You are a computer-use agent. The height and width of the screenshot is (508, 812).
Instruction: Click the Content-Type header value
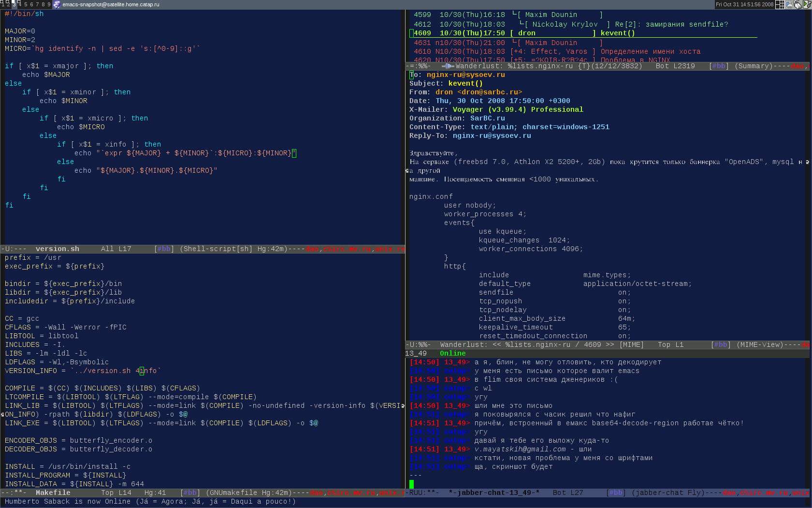tap(540, 127)
